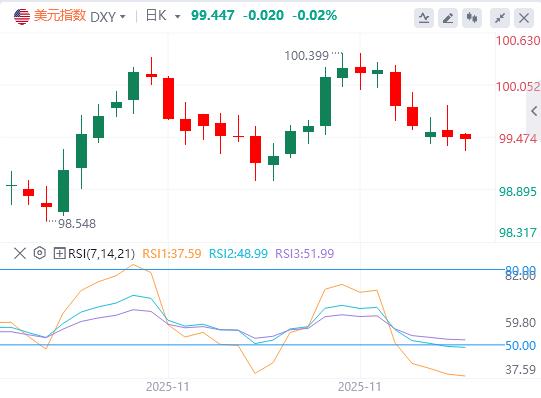
Task: Click the RSI(7,14,21) indicator label
Action: [x=101, y=253]
